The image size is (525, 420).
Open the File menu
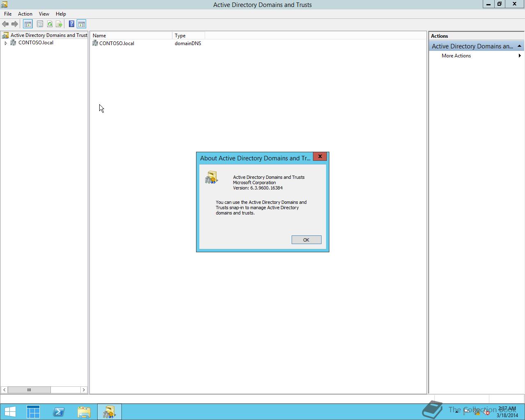(8, 14)
